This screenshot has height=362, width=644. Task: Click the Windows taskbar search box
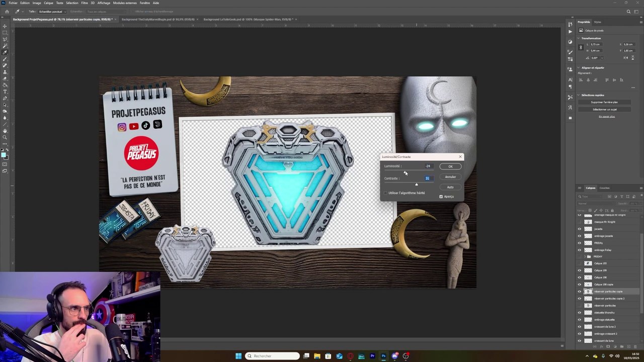coord(272,356)
